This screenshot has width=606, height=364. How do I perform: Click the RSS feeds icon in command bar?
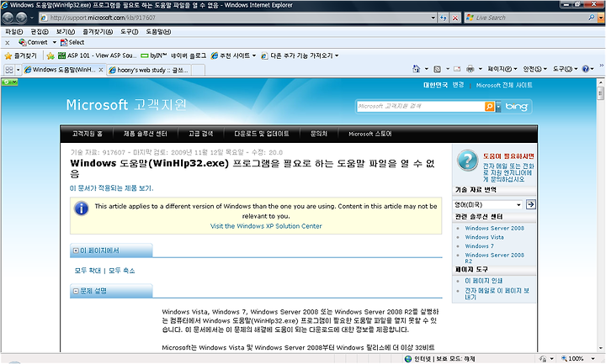click(437, 69)
